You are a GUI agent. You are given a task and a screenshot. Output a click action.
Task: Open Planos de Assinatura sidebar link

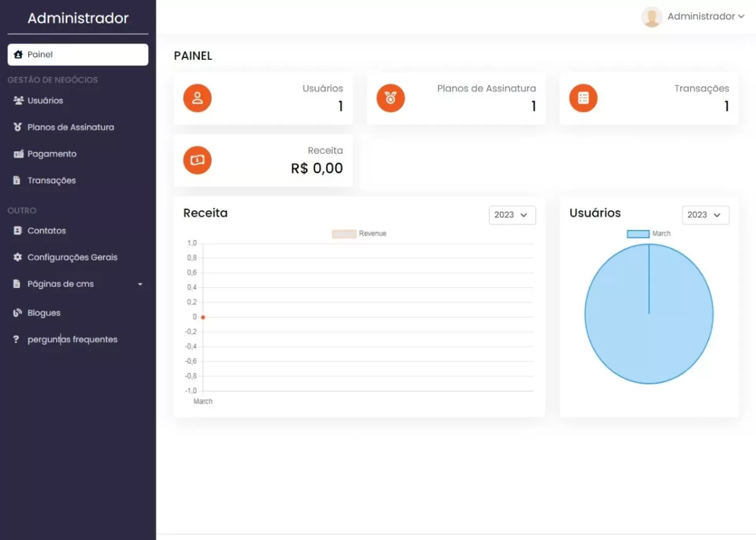click(70, 127)
